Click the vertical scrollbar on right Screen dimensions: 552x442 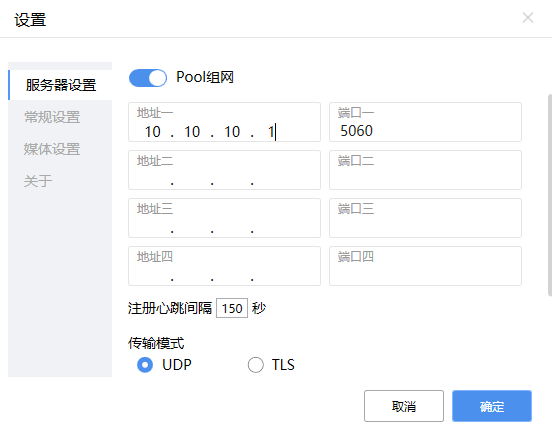tap(550, 195)
